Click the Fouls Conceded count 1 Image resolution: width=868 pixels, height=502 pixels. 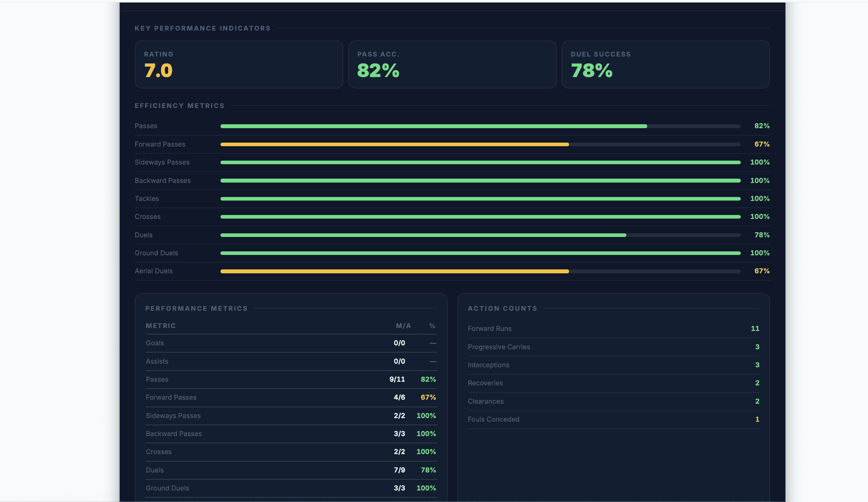tap(757, 420)
